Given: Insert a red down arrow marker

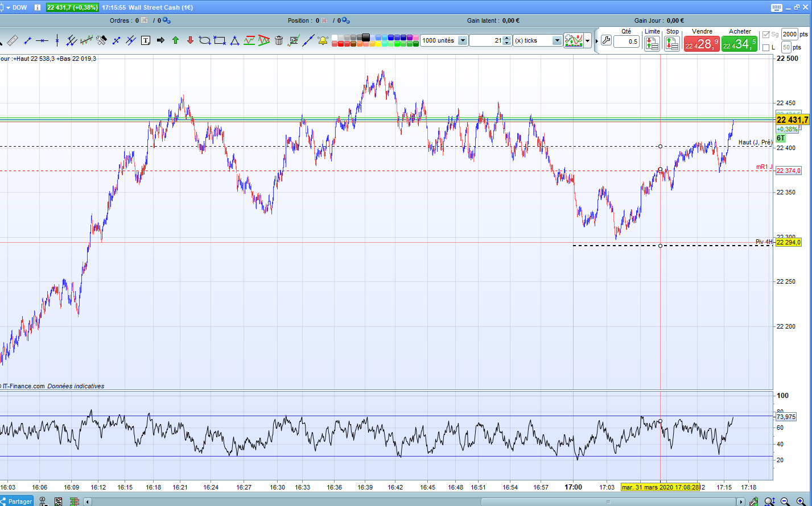Looking at the screenshot, I should tap(190, 40).
